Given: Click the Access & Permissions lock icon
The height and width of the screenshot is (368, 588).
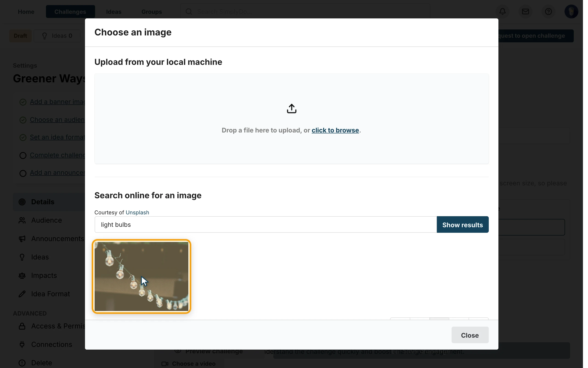Looking at the screenshot, I should (22, 326).
